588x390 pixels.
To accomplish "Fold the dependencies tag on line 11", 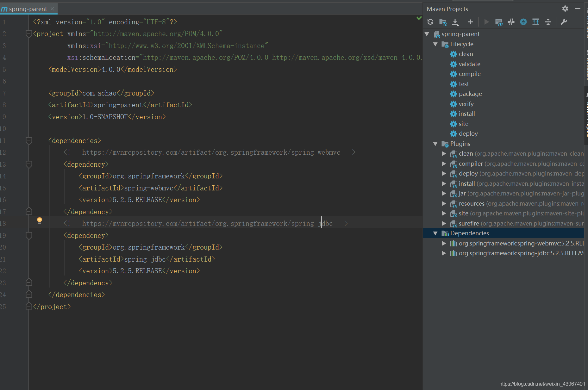I will (29, 140).
